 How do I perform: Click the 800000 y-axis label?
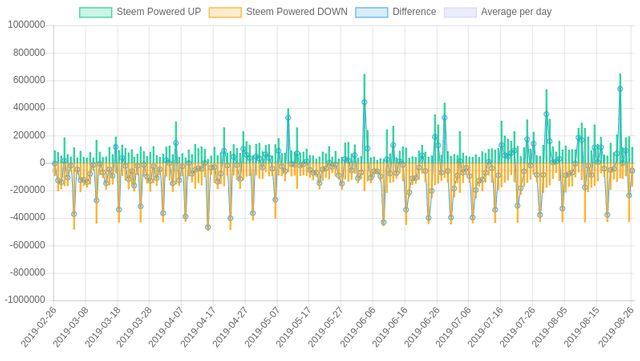pyautogui.click(x=29, y=53)
